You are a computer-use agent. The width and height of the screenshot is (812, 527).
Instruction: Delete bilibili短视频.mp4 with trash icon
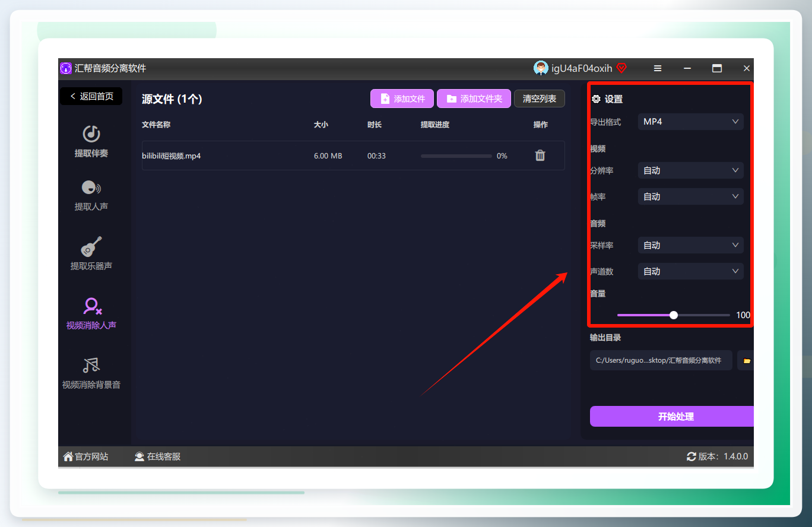pyautogui.click(x=540, y=155)
